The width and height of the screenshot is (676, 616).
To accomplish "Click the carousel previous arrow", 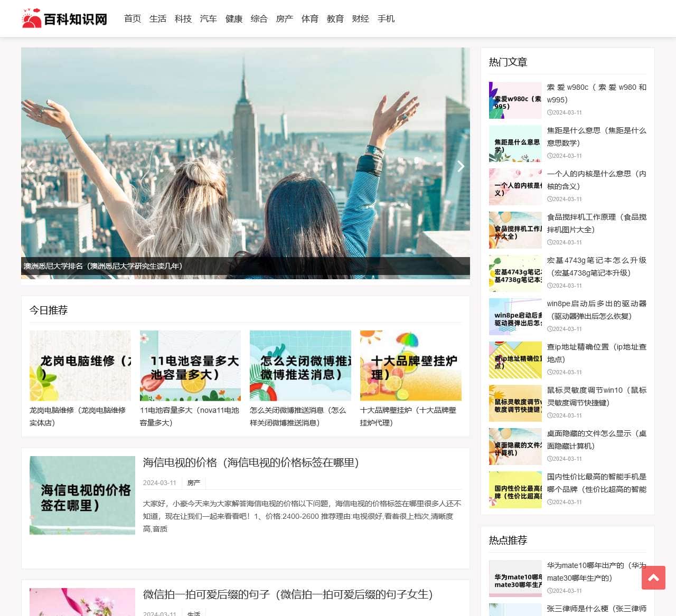I will tap(31, 166).
